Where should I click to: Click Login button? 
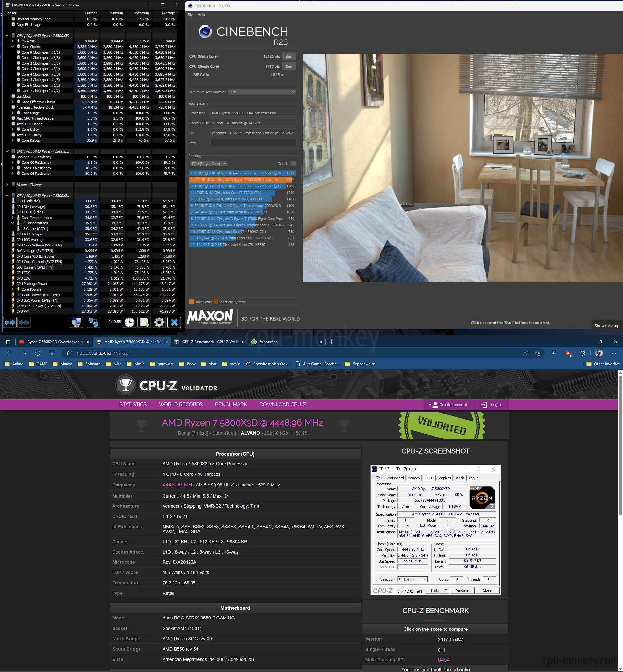click(491, 405)
